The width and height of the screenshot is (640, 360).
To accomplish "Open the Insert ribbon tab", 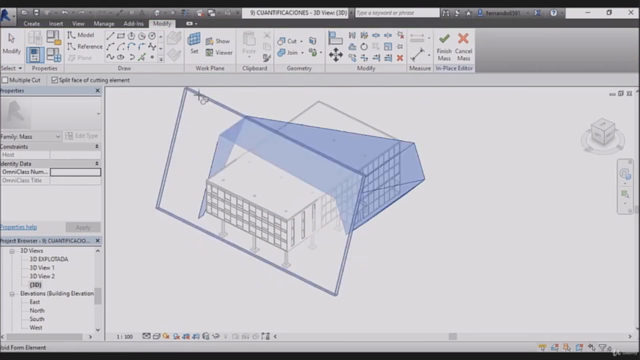I will [56, 24].
